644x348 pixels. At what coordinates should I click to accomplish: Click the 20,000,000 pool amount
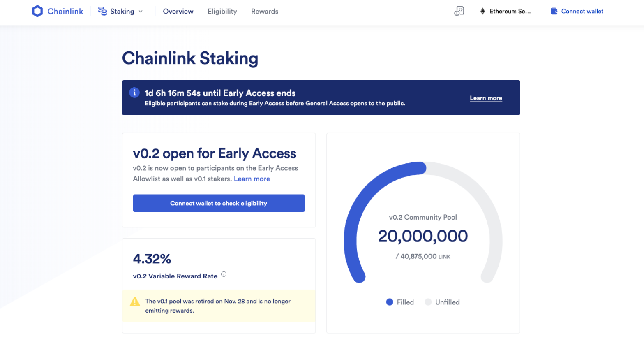[423, 236]
